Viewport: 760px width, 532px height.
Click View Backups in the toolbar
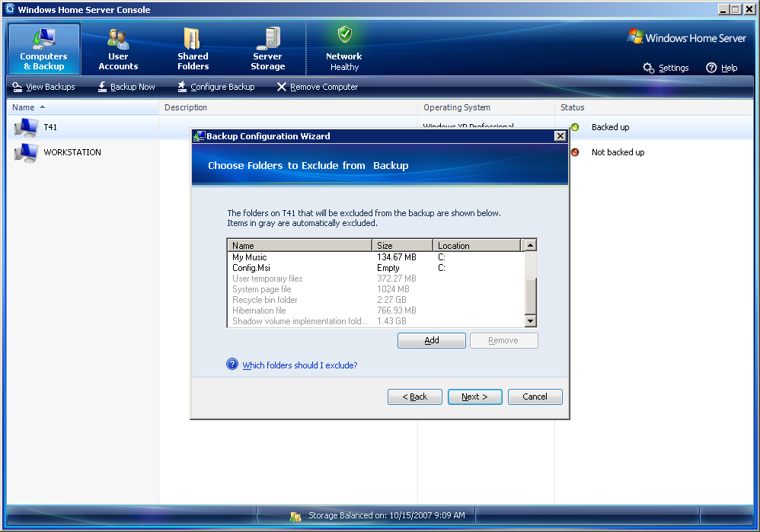tap(43, 87)
